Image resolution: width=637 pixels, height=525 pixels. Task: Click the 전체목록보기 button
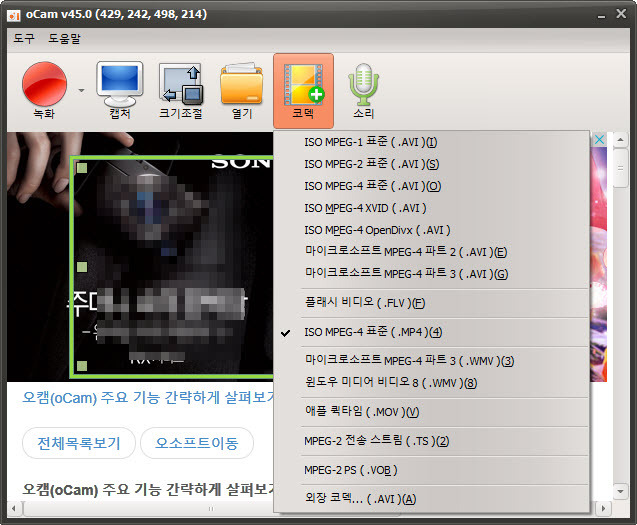click(77, 442)
